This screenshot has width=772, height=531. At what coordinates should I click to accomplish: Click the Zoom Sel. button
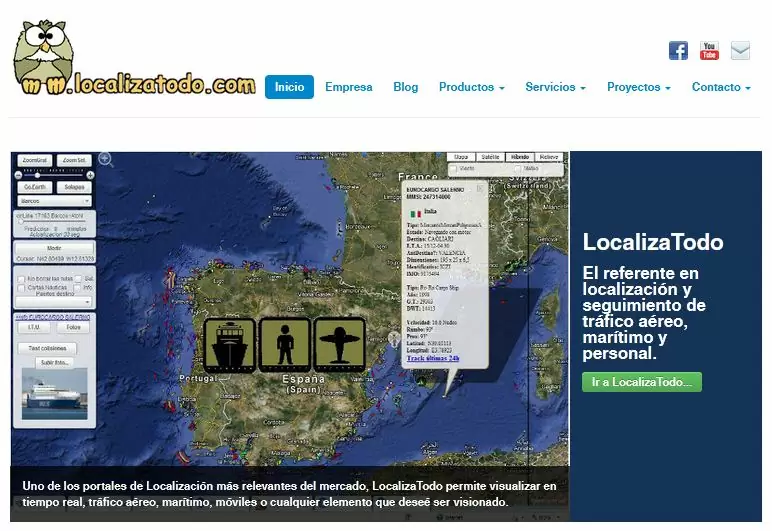tap(74, 160)
